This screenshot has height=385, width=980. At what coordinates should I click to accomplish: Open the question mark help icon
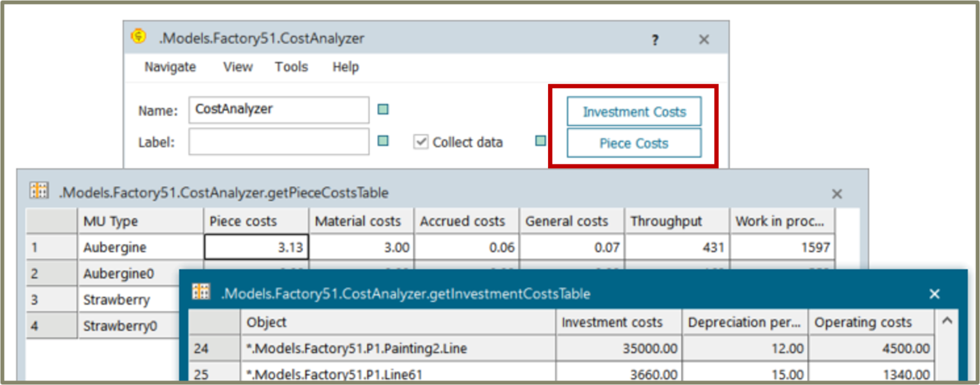pos(655,40)
